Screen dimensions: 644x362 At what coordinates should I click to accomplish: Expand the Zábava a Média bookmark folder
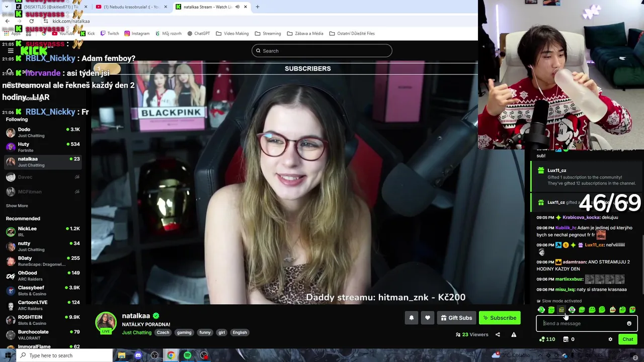point(305,33)
